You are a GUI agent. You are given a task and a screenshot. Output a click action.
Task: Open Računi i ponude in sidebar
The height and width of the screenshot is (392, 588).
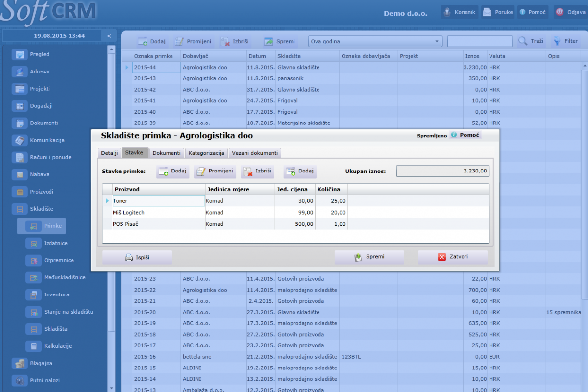pyautogui.click(x=43, y=157)
